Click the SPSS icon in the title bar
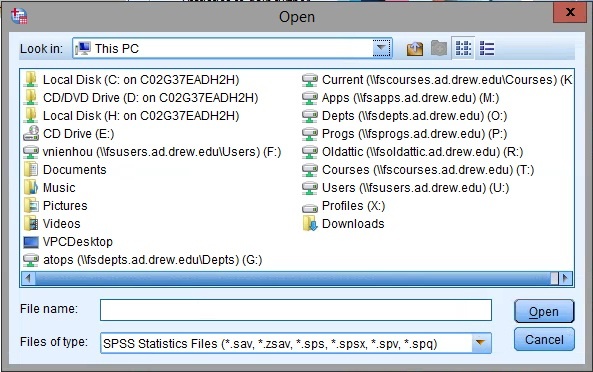 coord(19,17)
